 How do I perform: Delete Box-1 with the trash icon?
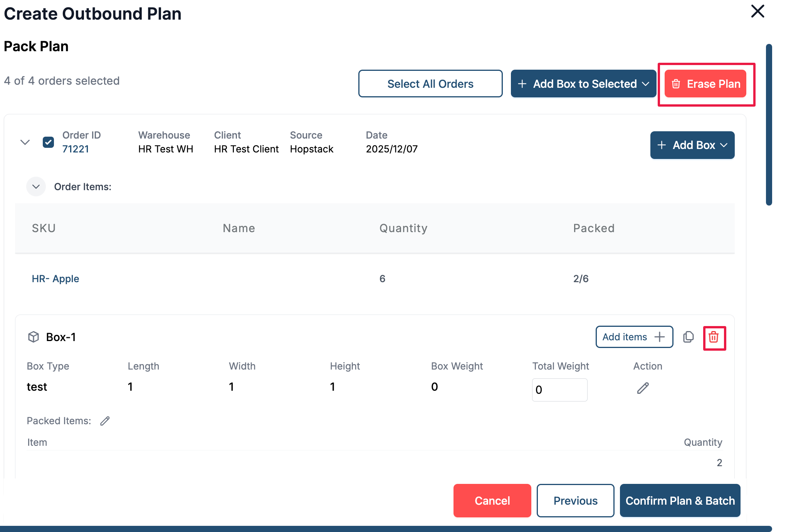(x=714, y=338)
